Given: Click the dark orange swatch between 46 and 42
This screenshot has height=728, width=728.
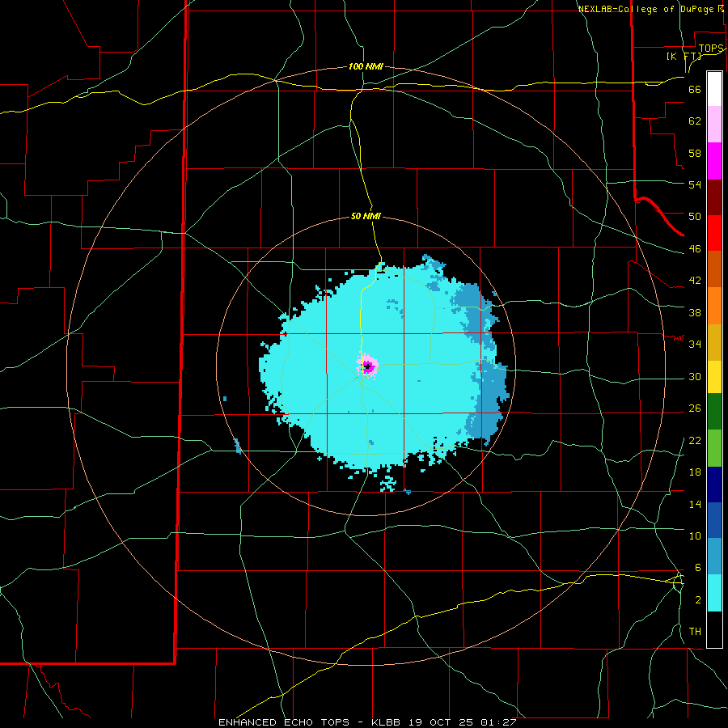Looking at the screenshot, I should pyautogui.click(x=714, y=269).
